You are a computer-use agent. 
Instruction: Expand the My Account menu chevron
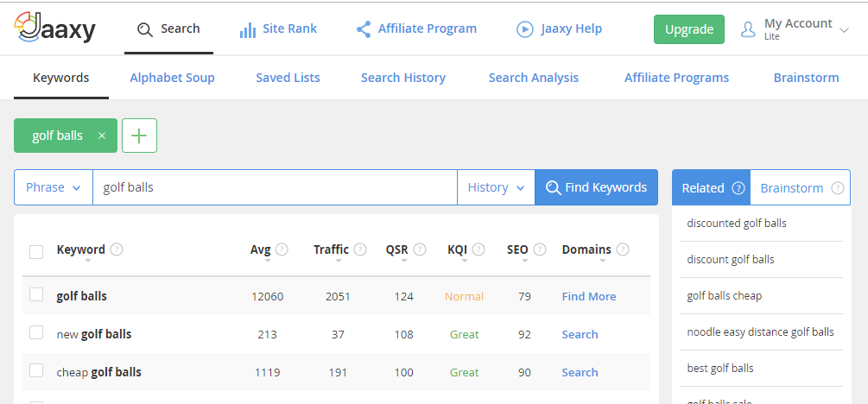point(844,30)
